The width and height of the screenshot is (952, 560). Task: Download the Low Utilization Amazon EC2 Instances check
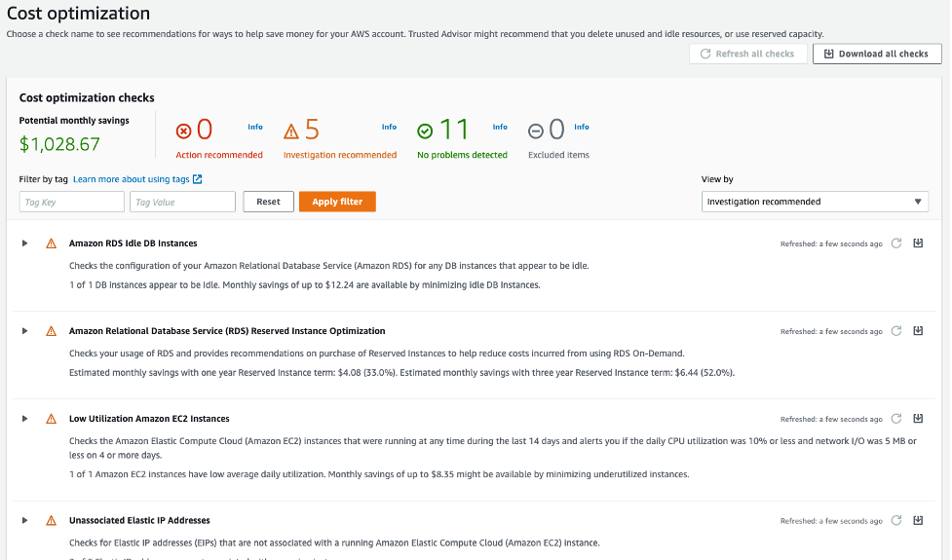click(918, 419)
